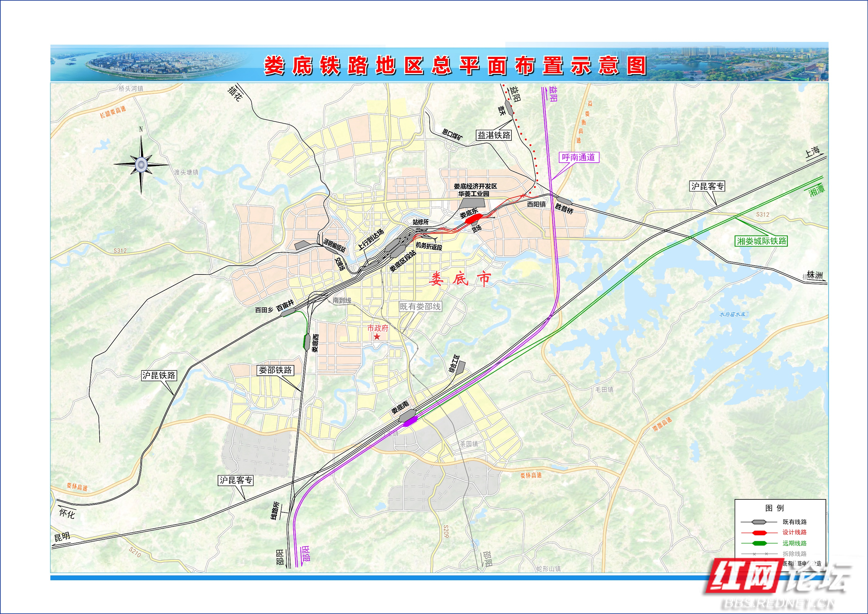Click the 娄底经济开发区 label
Screen dimensions: 868x614
[x=475, y=186]
